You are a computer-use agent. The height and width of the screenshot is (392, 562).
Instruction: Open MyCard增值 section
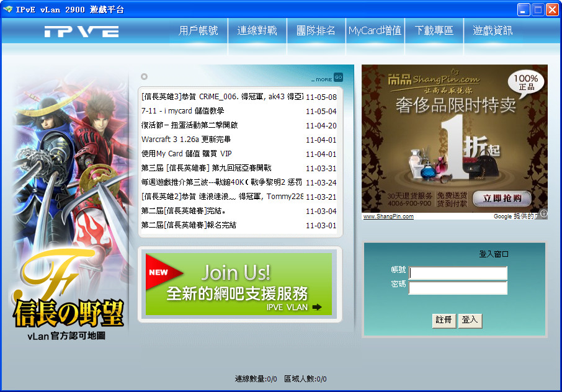pos(375,30)
